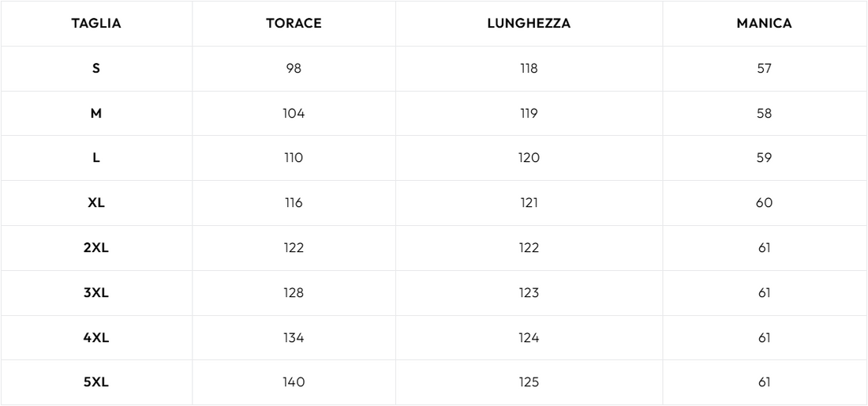Screen dimensions: 868x406
Task: Click the 3XL size row label
Action: [x=96, y=292]
